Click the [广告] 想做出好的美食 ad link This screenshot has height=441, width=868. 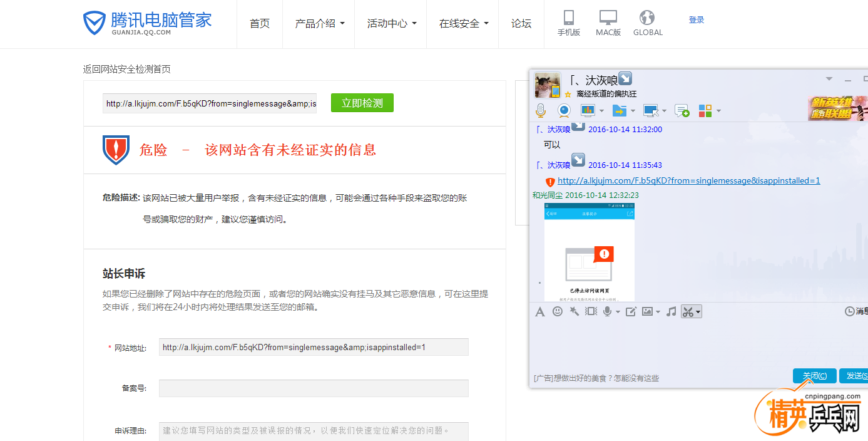[596, 378]
